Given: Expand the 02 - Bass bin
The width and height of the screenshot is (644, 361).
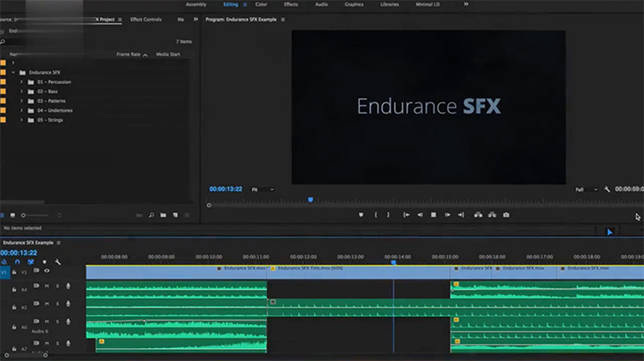Looking at the screenshot, I should [22, 92].
